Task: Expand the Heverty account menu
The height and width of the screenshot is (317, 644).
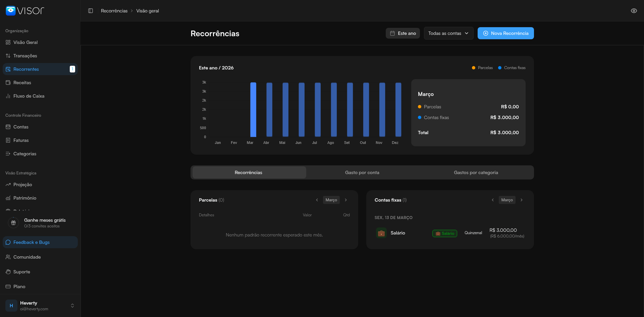Action: [x=72, y=306]
